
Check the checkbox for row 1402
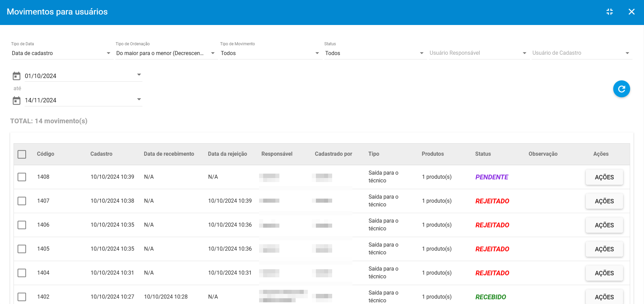pos(22,297)
